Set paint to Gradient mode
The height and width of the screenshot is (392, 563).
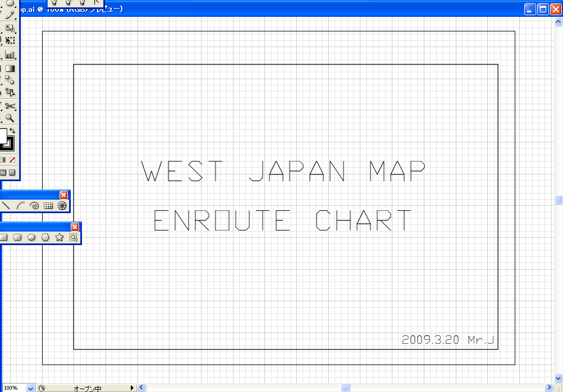[3, 160]
